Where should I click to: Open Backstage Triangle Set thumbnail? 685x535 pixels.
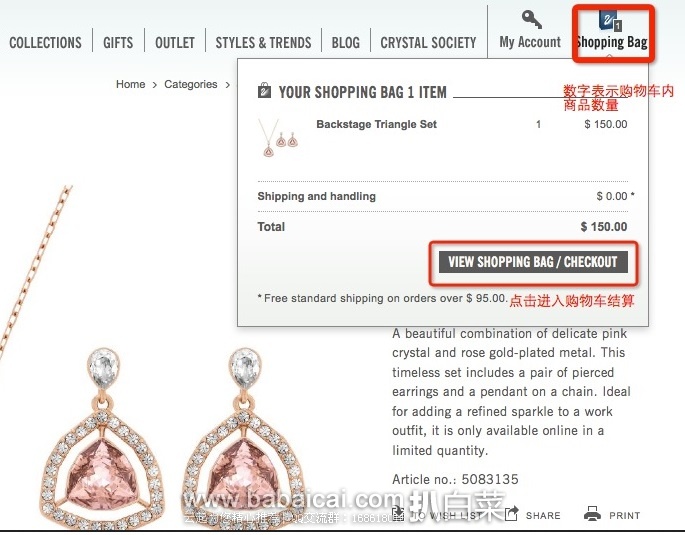click(x=277, y=138)
